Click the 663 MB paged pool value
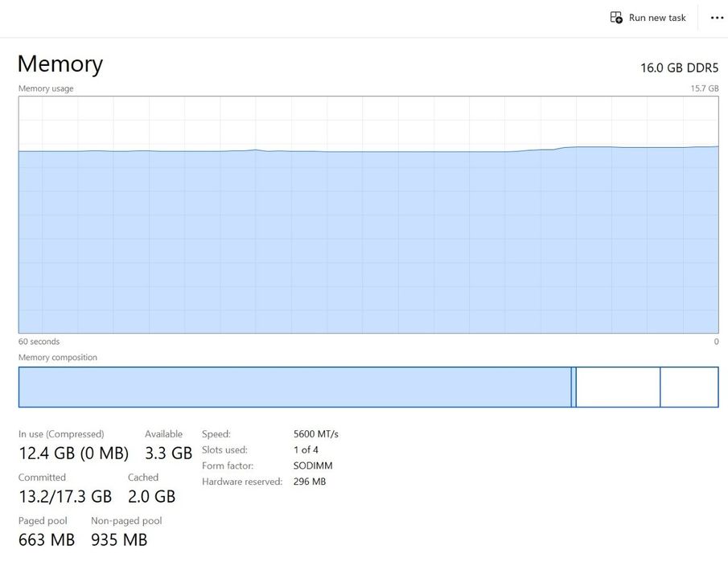The width and height of the screenshot is (728, 562). pos(47,539)
